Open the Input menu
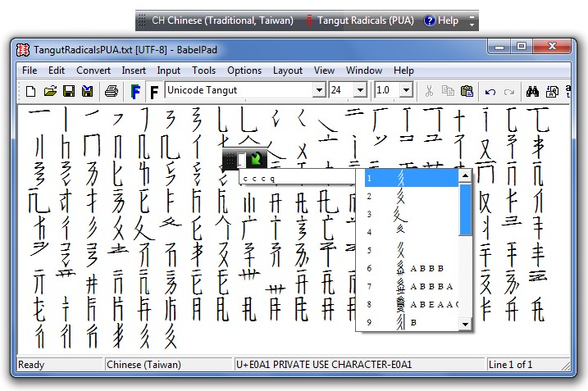 168,70
